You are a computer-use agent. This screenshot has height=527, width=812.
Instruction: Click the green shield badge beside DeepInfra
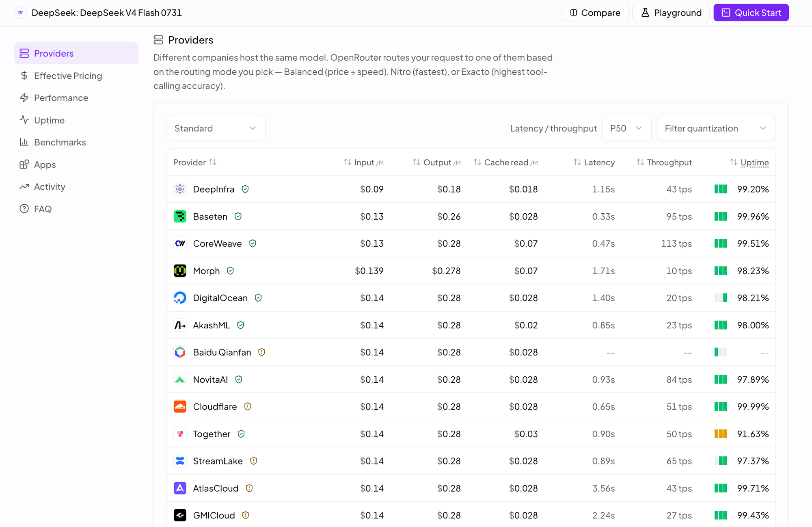point(245,189)
